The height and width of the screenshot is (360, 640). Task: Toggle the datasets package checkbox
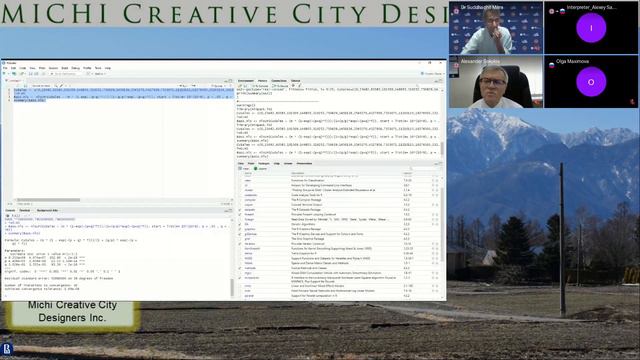point(240,210)
